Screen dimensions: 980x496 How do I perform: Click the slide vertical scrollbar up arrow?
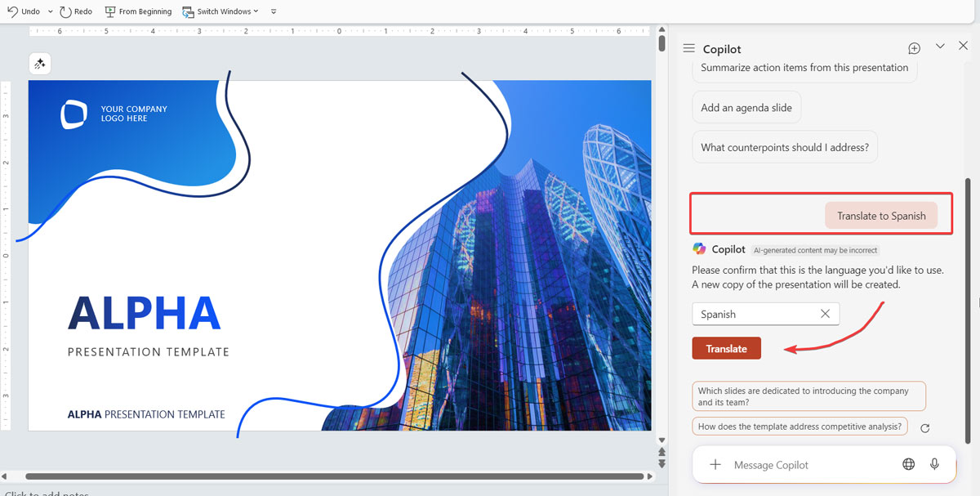661,31
